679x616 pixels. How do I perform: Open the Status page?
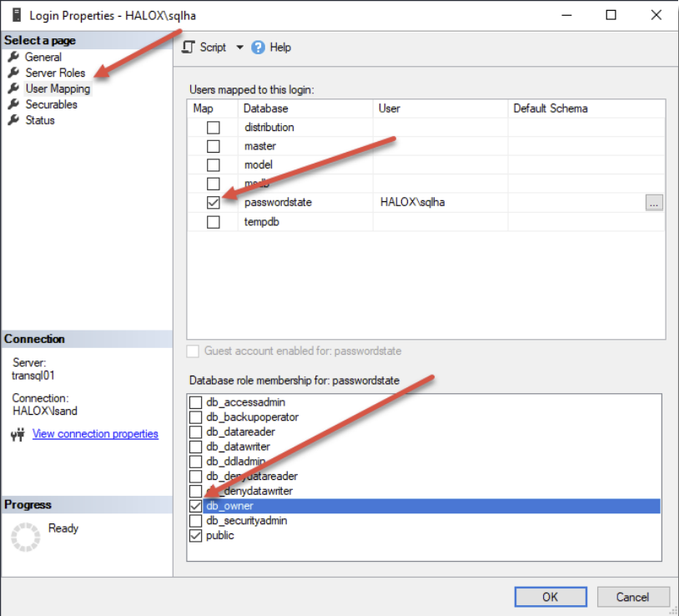tap(40, 120)
